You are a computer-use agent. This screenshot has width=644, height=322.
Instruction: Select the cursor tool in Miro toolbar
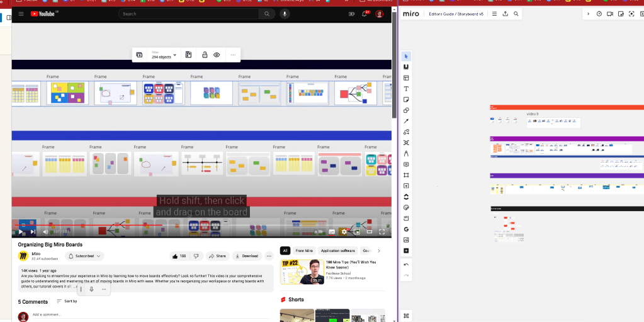[406, 56]
